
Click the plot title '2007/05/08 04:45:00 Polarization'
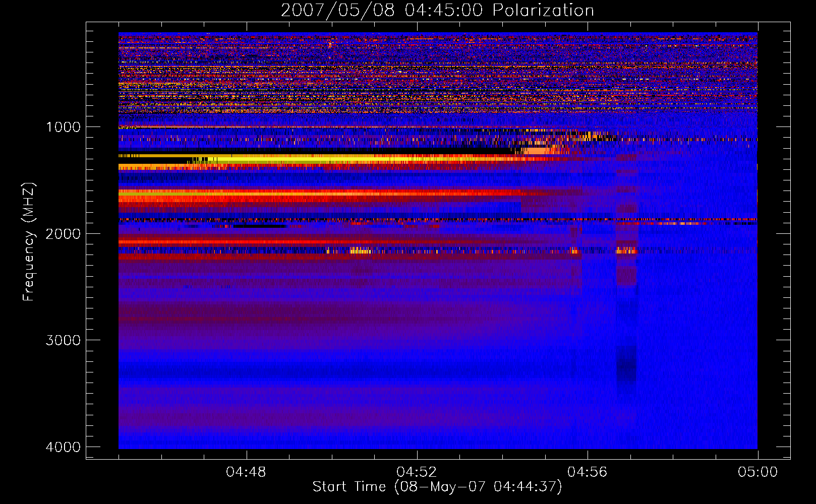437,11
